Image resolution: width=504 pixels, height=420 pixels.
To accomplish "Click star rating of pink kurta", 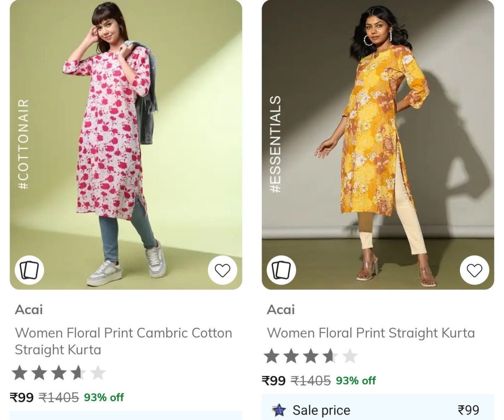I will click(58, 373).
